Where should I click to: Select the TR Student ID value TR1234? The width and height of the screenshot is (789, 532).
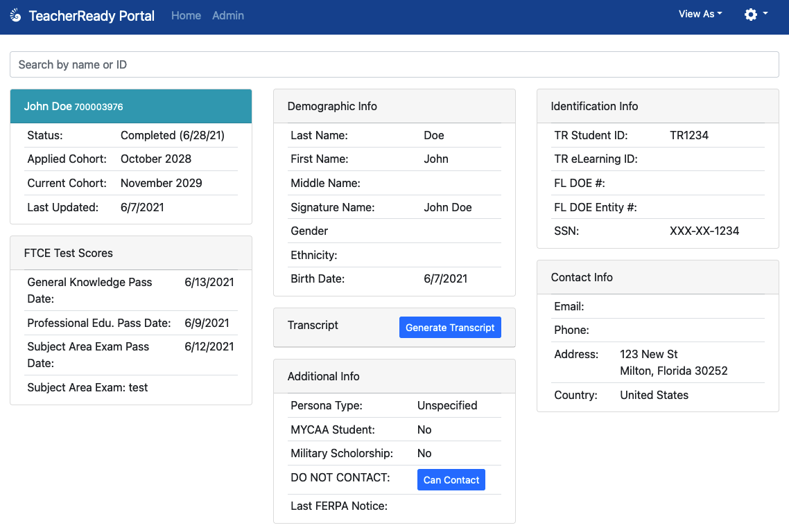tap(689, 135)
